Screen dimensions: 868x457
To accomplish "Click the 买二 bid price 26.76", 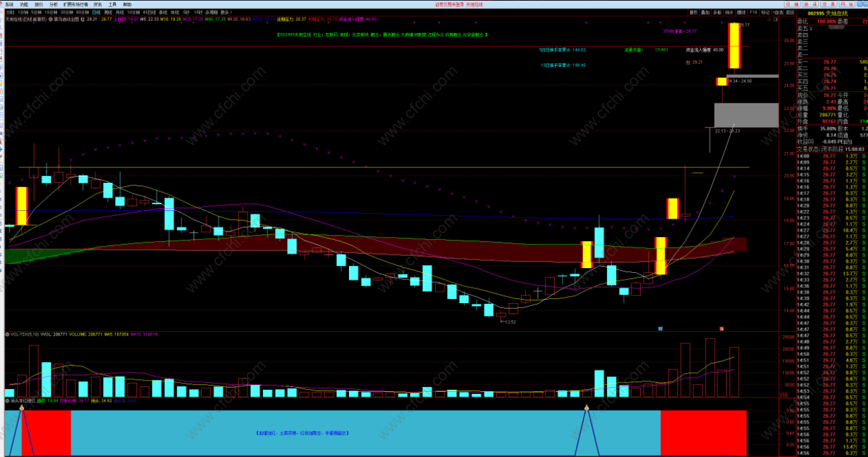I will point(830,69).
